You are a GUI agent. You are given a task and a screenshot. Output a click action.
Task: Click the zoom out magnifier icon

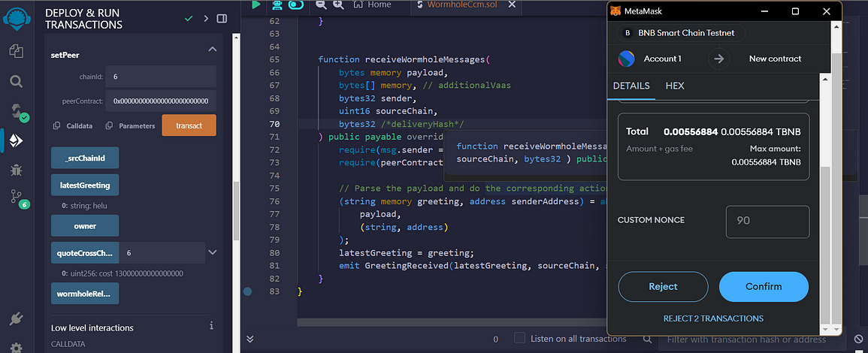click(321, 5)
